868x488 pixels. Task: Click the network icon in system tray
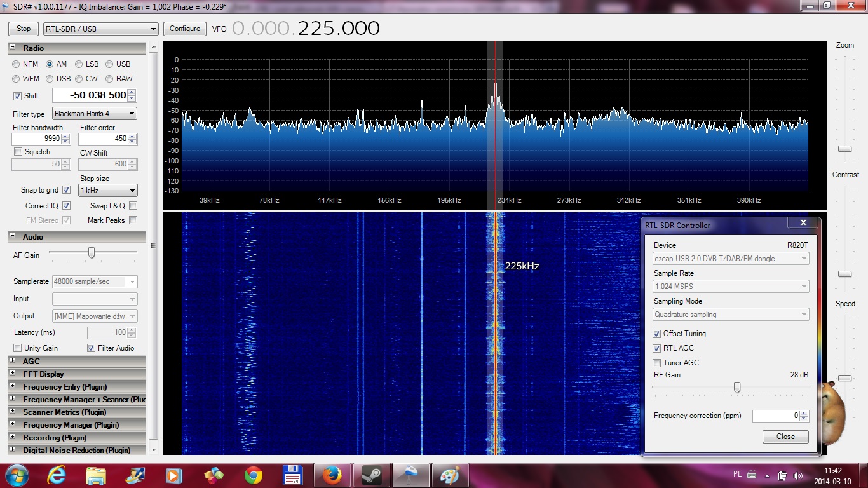click(x=783, y=475)
